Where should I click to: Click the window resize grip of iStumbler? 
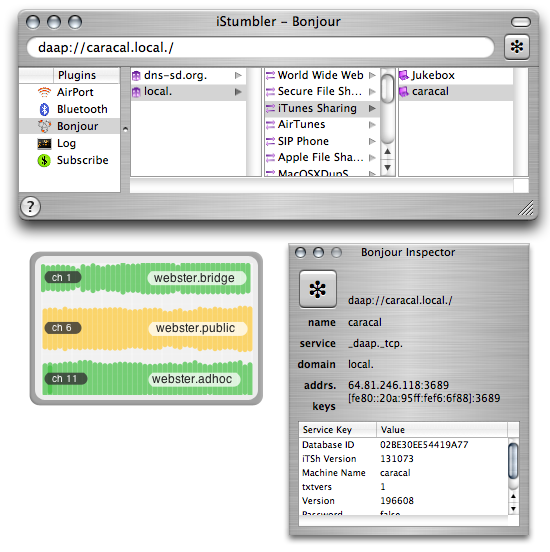[526, 207]
